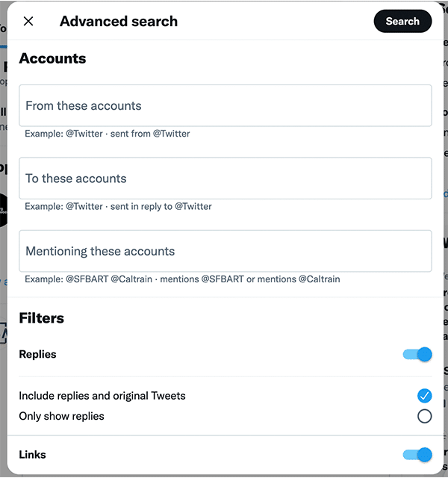
Task: Click the "Filters" section heading
Action: 42,318
